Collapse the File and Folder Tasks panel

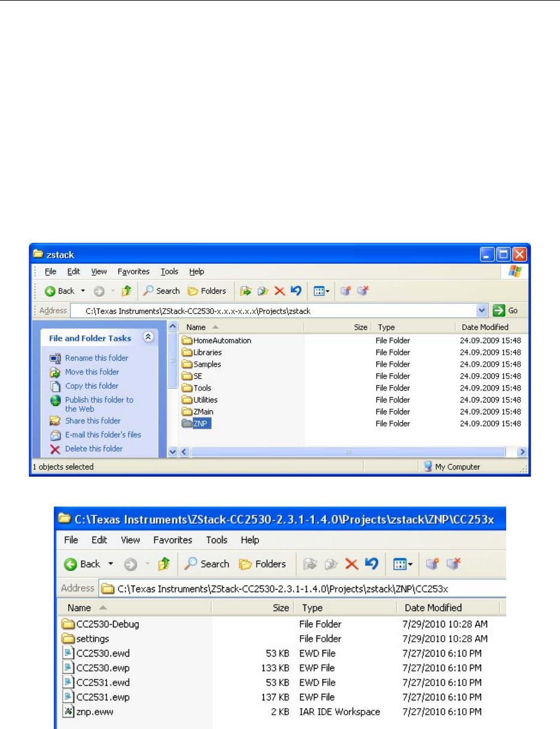(148, 338)
